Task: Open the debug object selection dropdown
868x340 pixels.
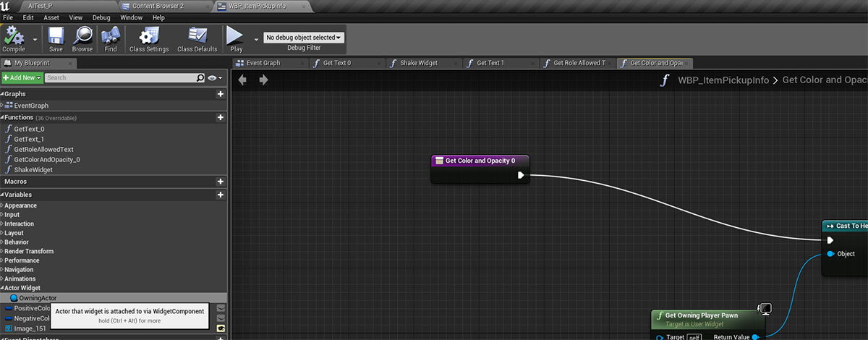Action: tap(303, 37)
